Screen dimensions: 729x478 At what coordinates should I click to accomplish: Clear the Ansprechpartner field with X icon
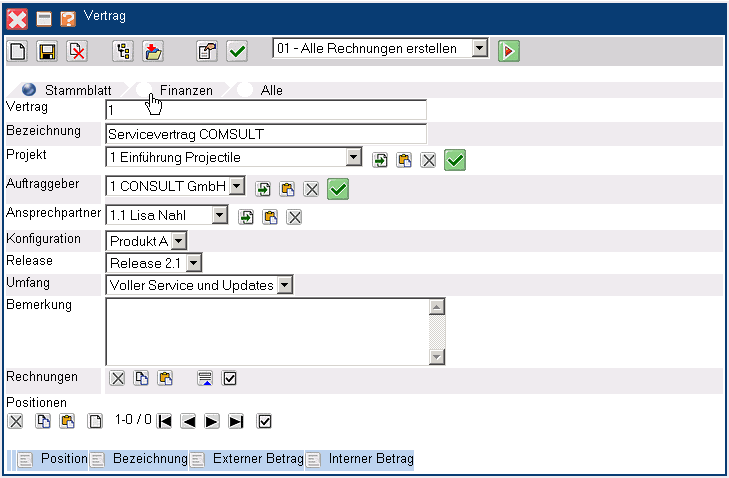294,217
